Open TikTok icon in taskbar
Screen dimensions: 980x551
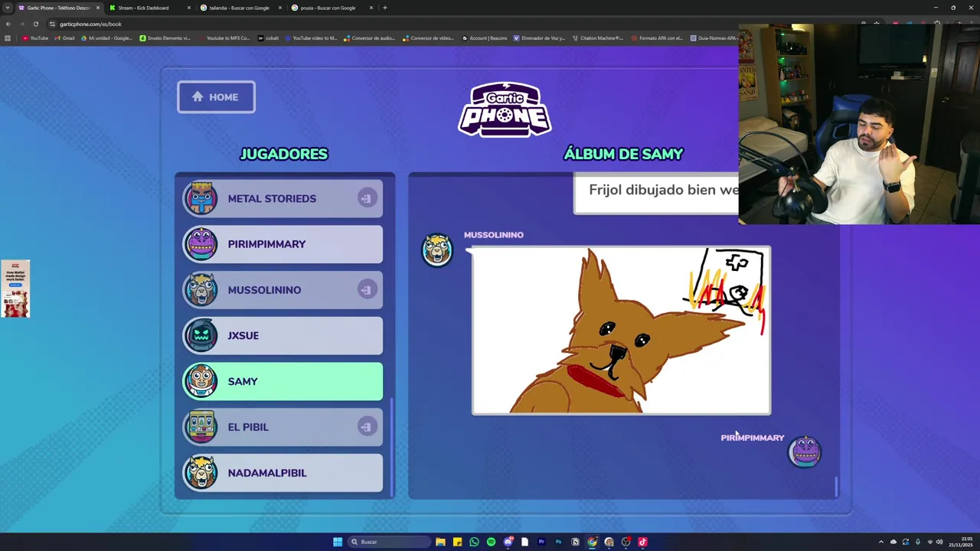[642, 542]
